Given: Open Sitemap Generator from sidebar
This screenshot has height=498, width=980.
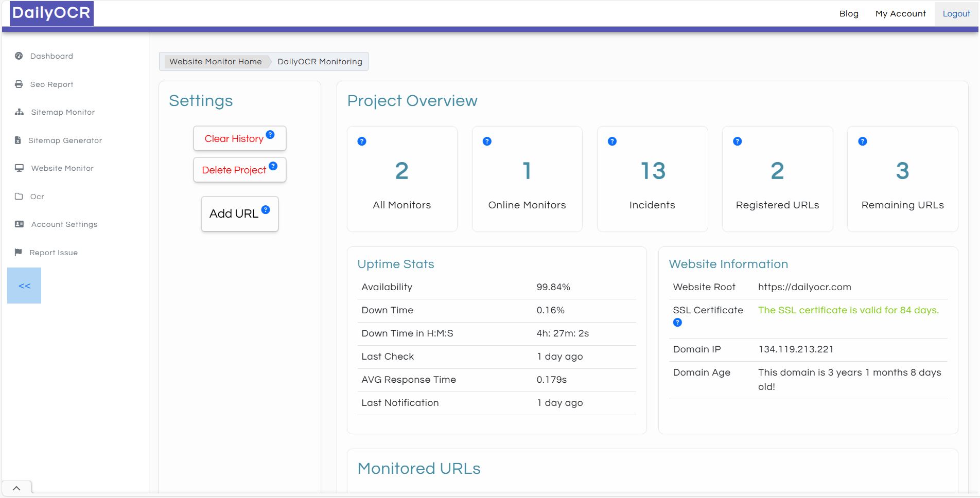Looking at the screenshot, I should click(x=65, y=140).
